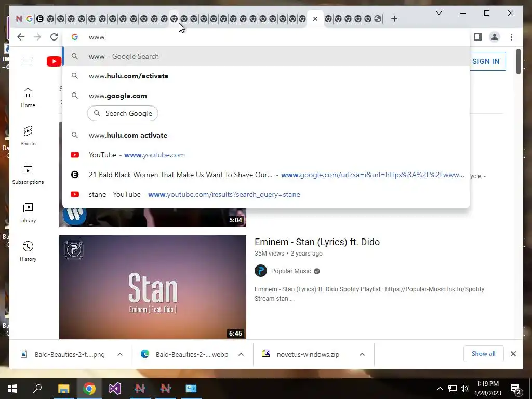Open the 5:04 video thumbnail
532x399 pixels.
tap(153, 218)
